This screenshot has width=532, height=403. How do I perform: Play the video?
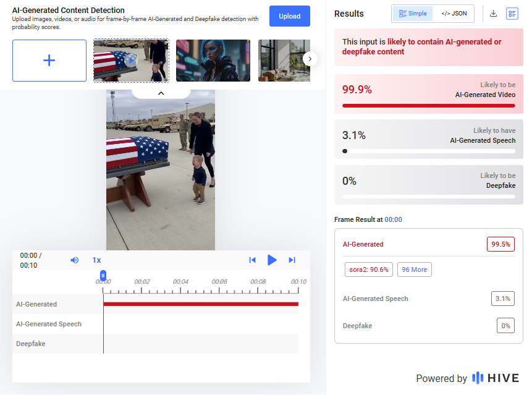[272, 260]
